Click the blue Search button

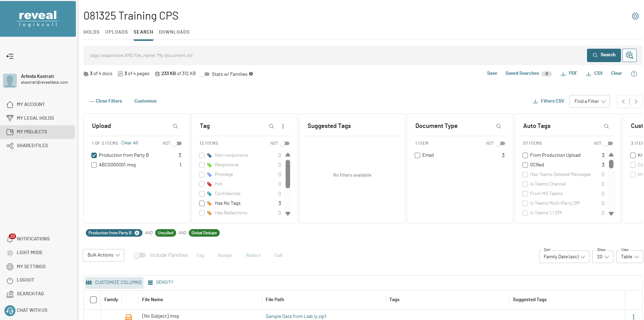click(604, 55)
